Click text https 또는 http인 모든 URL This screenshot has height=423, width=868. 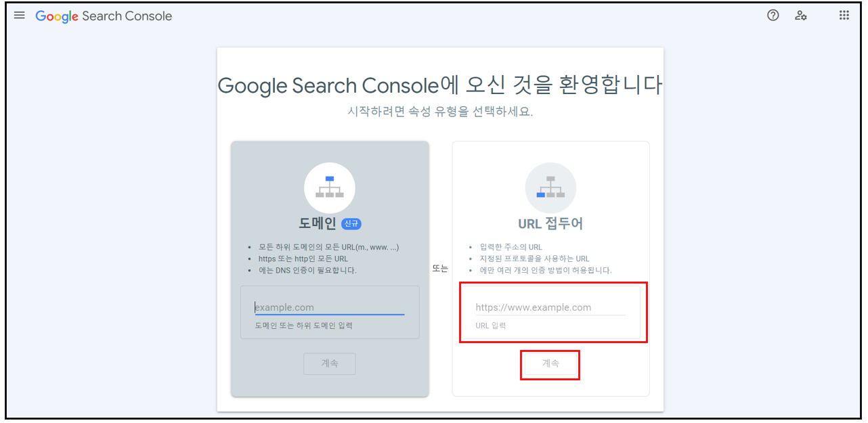pyautogui.click(x=303, y=259)
